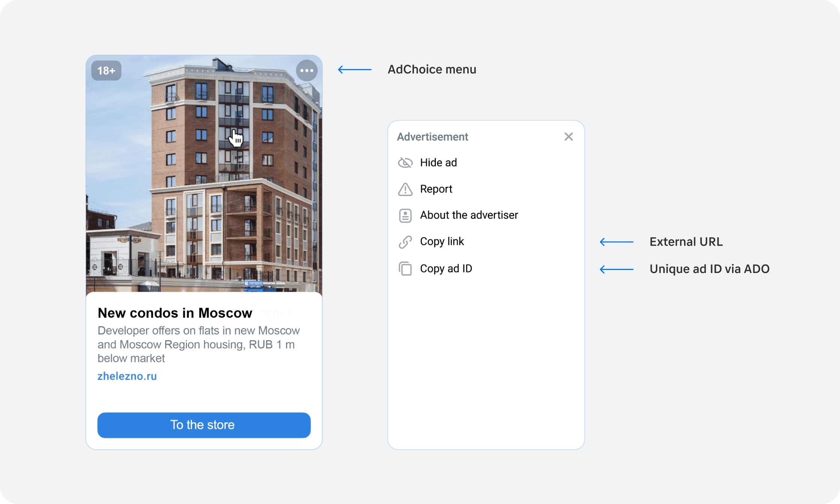
Task: Open the three-dot AdChoice menu
Action: coord(307,70)
